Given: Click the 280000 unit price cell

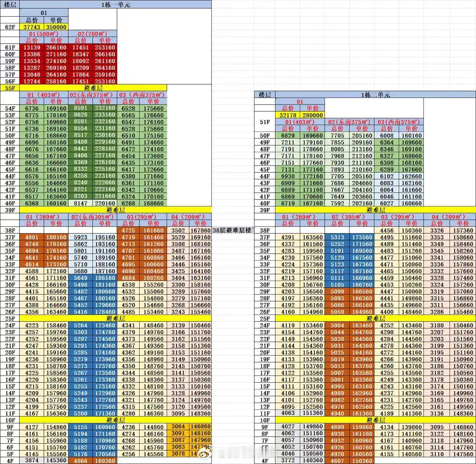Looking at the screenshot, I should tap(312, 115).
